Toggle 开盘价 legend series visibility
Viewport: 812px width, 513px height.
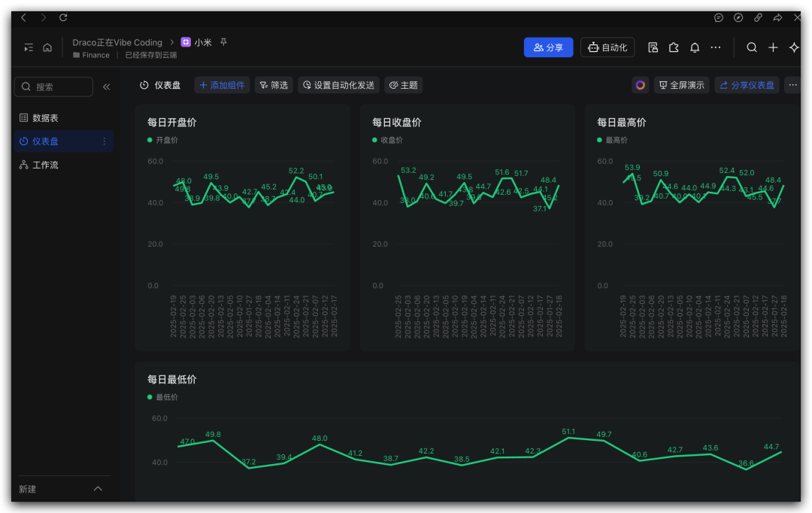tap(162, 140)
